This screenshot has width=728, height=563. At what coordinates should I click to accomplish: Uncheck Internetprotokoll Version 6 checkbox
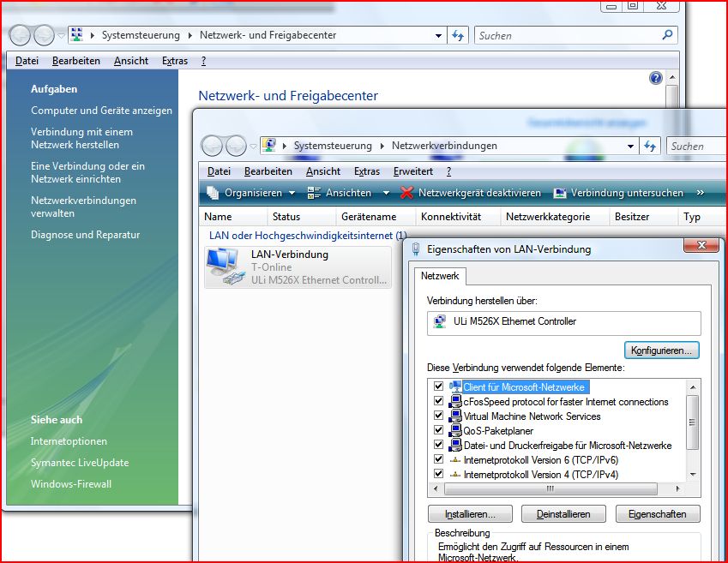(438, 459)
